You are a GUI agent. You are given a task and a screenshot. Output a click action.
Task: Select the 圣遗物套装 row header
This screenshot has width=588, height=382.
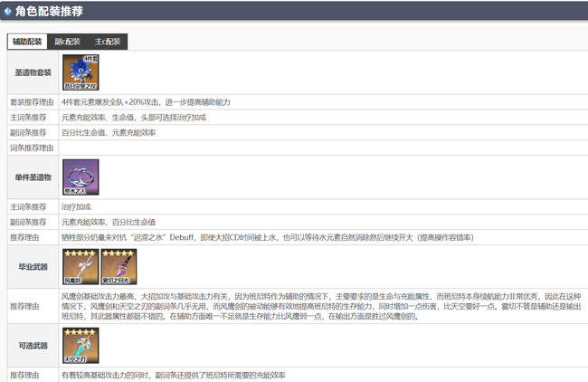(33, 71)
